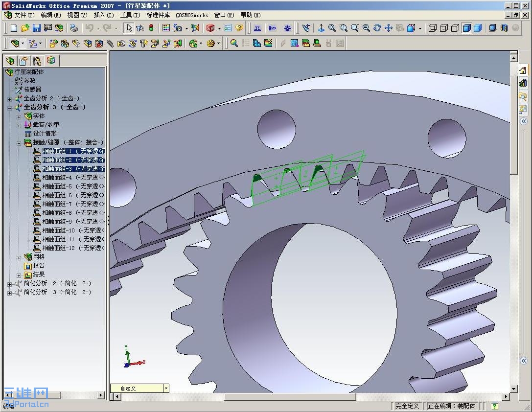Select the Rotate View tool
This screenshot has height=412, width=532.
point(377,28)
